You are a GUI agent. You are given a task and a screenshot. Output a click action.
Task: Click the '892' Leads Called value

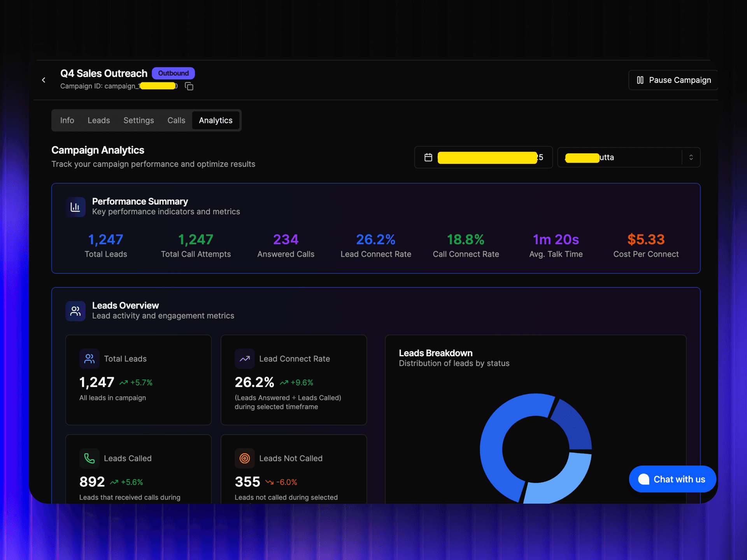click(x=92, y=482)
